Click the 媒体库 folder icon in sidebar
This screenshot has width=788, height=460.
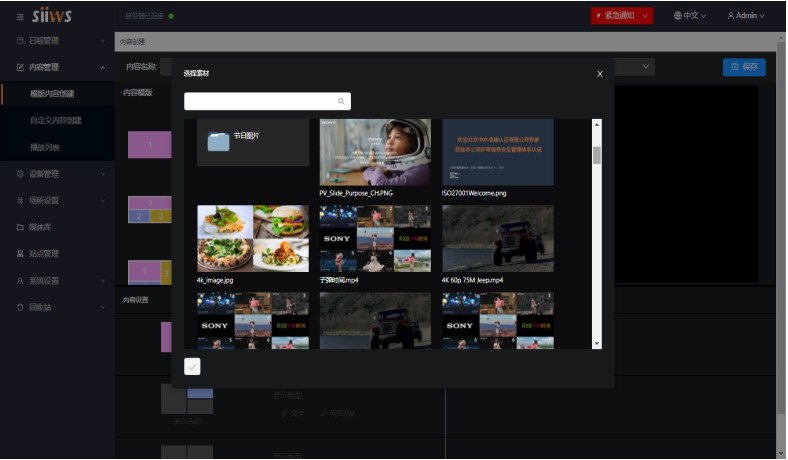coord(20,227)
